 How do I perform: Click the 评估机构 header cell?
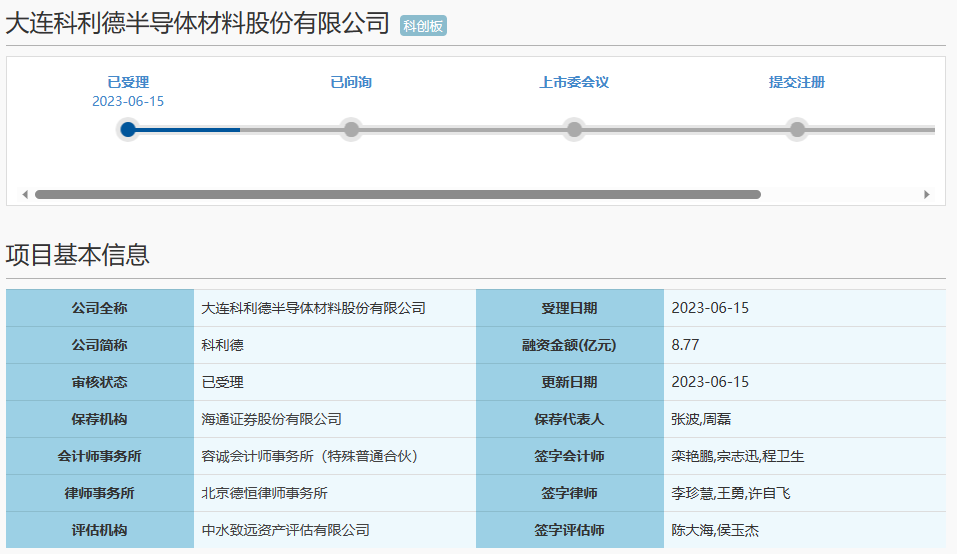100,530
